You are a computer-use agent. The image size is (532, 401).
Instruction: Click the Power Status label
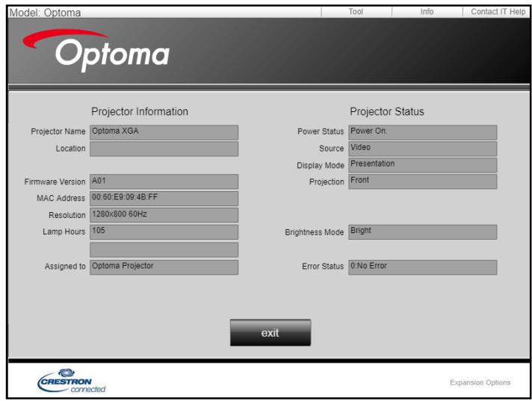(x=321, y=131)
